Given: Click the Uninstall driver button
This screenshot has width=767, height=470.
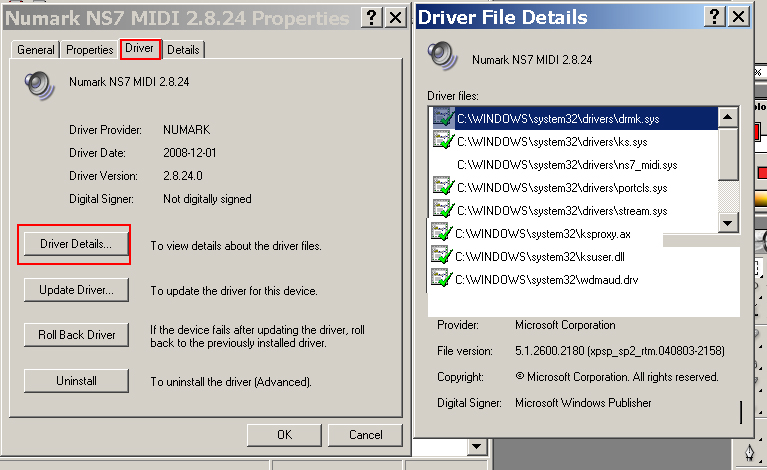Looking at the screenshot, I should pyautogui.click(x=76, y=381).
